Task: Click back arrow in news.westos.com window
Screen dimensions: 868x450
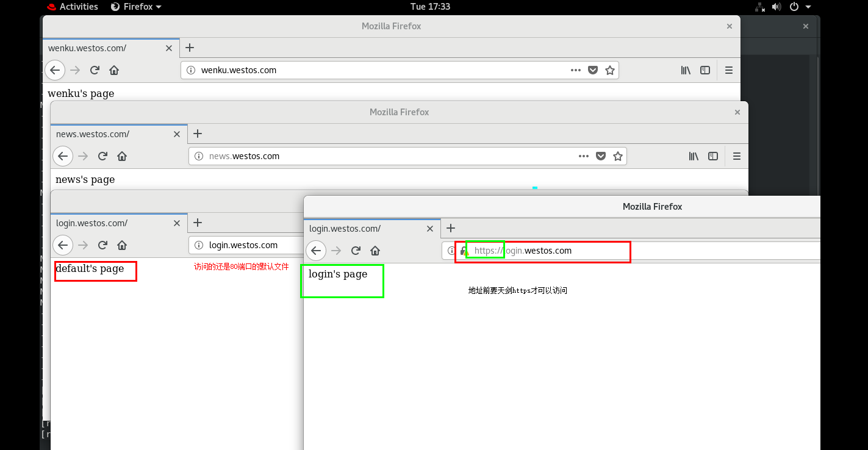Action: pos(63,156)
